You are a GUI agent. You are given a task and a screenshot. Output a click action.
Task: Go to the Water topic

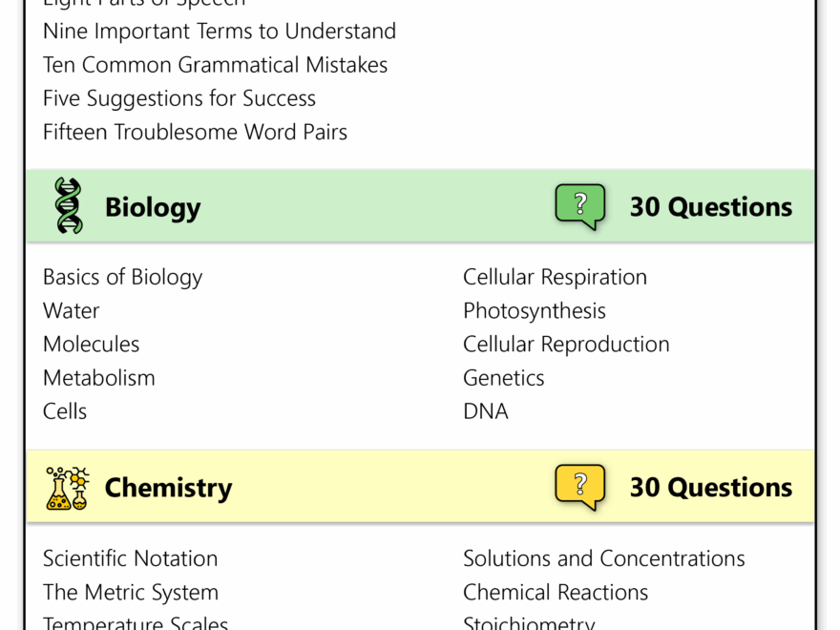tap(72, 310)
